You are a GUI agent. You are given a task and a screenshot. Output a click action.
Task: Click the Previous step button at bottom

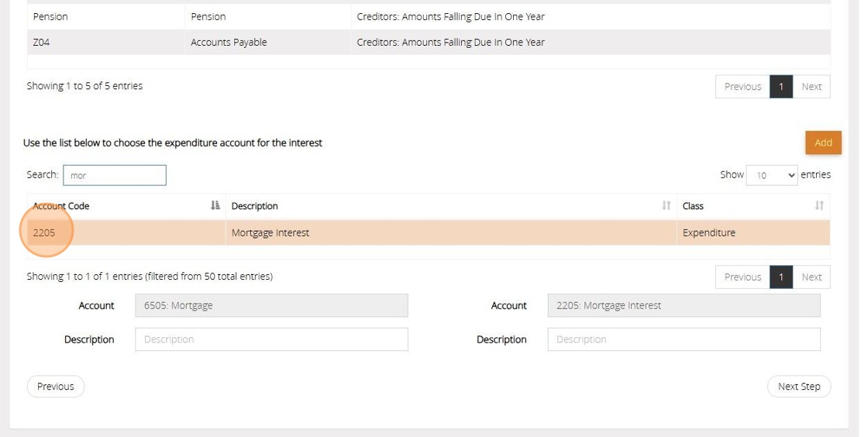click(56, 387)
